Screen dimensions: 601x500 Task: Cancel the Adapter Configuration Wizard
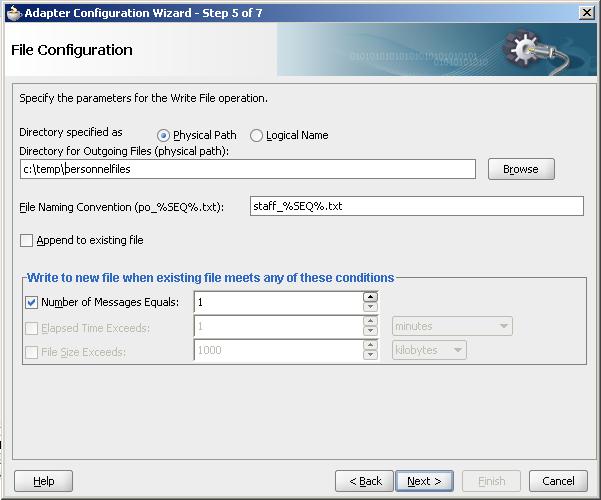(x=558, y=481)
